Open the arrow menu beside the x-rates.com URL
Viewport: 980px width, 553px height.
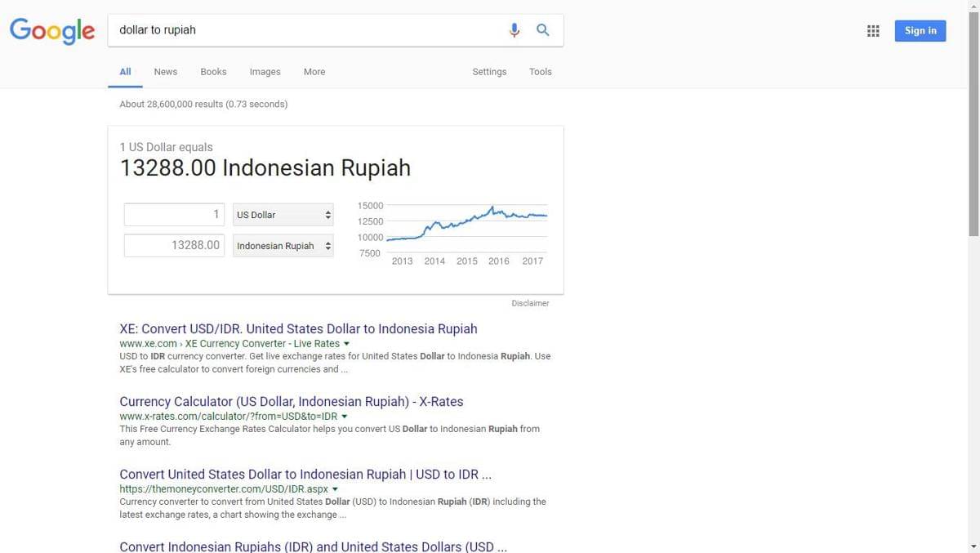click(x=345, y=417)
